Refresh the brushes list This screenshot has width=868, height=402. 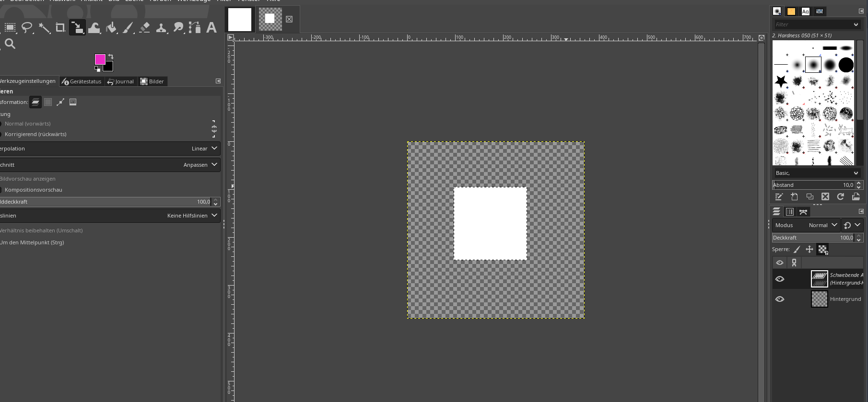click(x=840, y=196)
